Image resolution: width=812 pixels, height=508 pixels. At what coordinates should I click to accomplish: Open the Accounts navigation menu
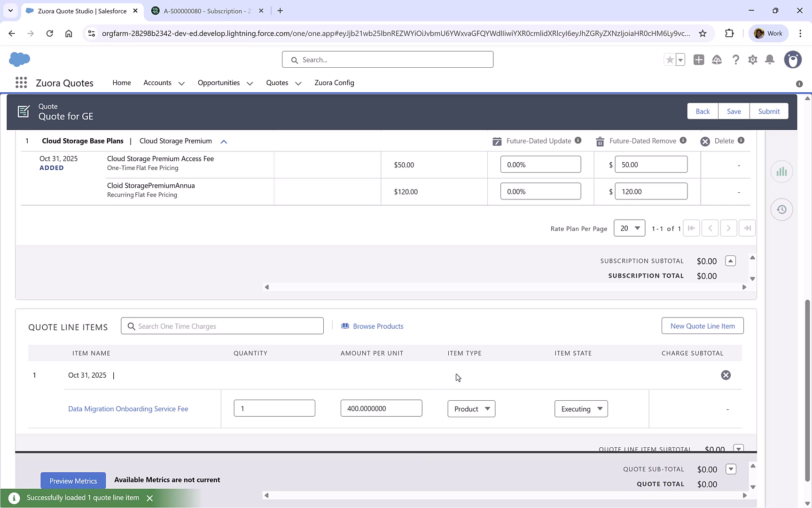coord(163,83)
